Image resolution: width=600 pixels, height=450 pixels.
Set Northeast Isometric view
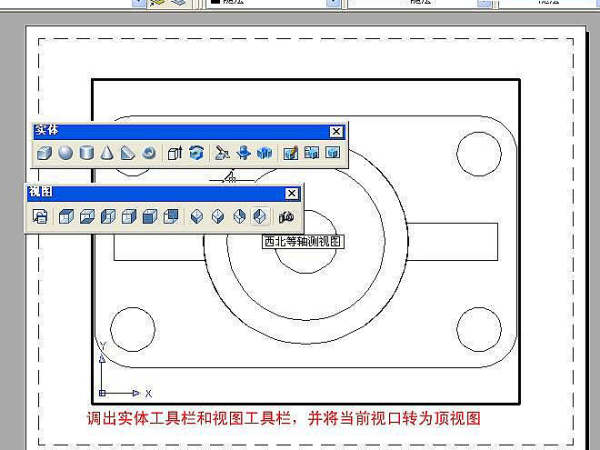(x=240, y=217)
